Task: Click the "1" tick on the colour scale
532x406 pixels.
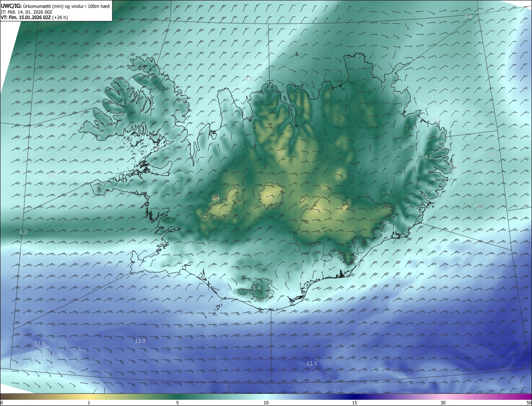Action: tap(89, 403)
